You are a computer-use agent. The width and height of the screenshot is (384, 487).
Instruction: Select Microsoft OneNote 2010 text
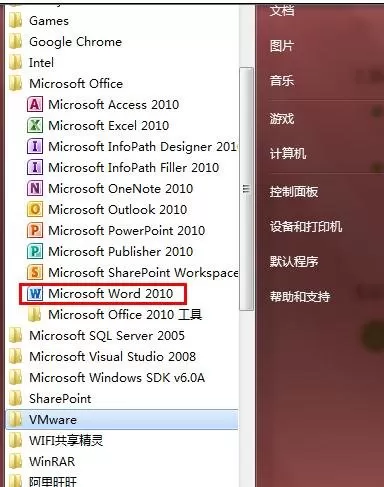click(x=121, y=189)
